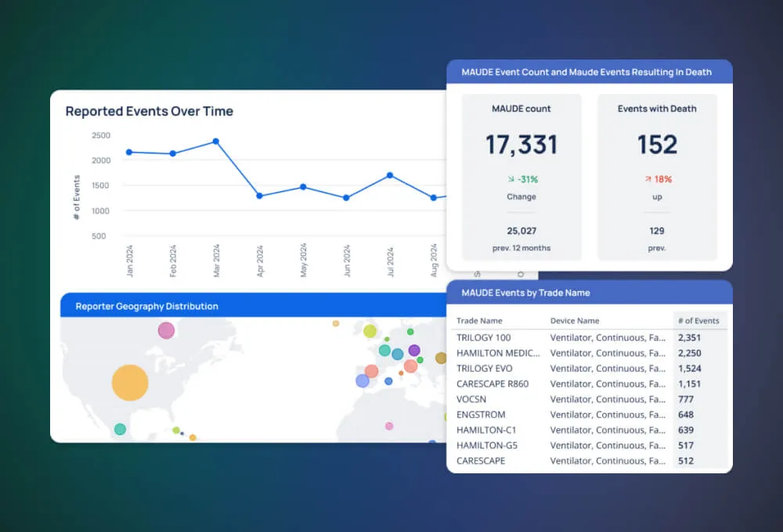783x532 pixels.
Task: Select the Jul 2024 data point marker
Action: [x=388, y=175]
